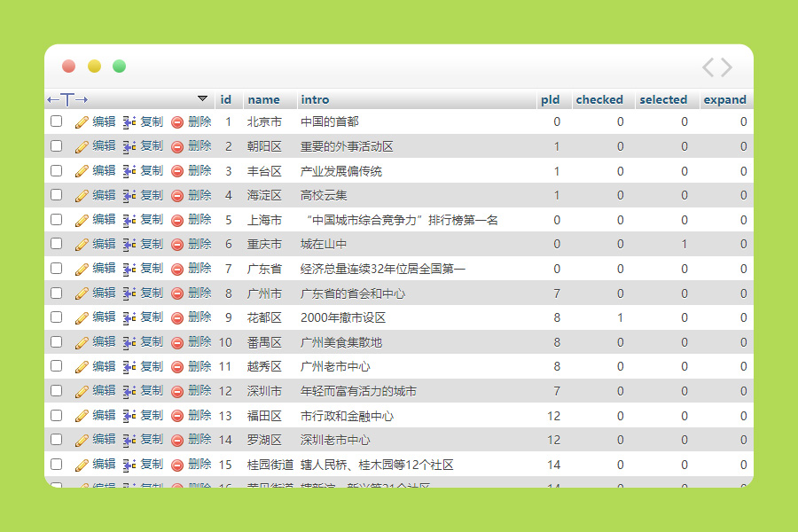Tick the checkbox for row id 10 番禺区
Image resolution: width=798 pixels, height=532 pixels.
pyautogui.click(x=57, y=341)
